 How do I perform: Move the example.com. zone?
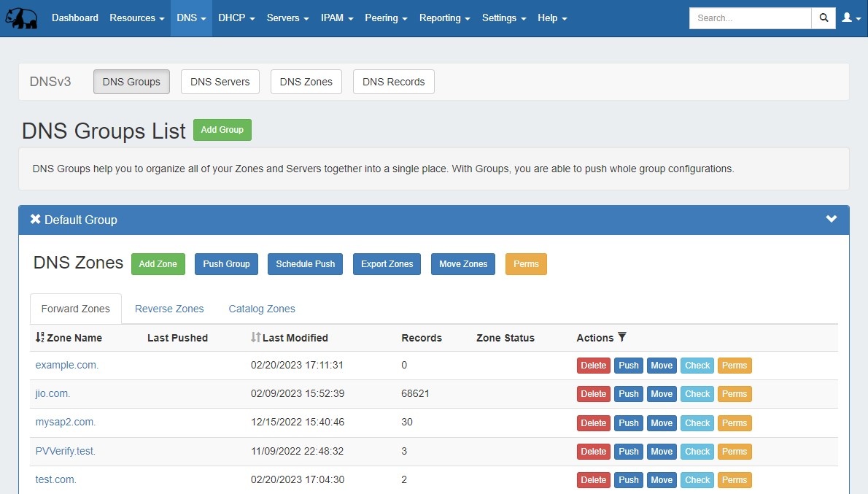(662, 366)
